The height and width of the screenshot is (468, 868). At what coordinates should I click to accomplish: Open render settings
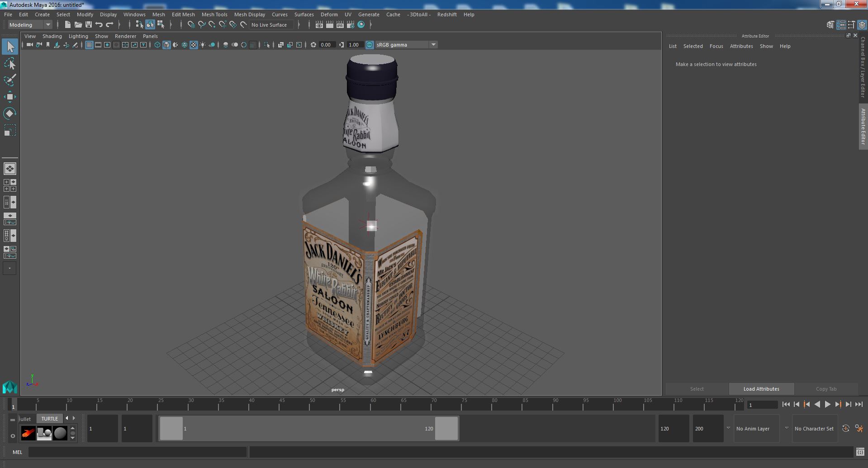[x=351, y=25]
